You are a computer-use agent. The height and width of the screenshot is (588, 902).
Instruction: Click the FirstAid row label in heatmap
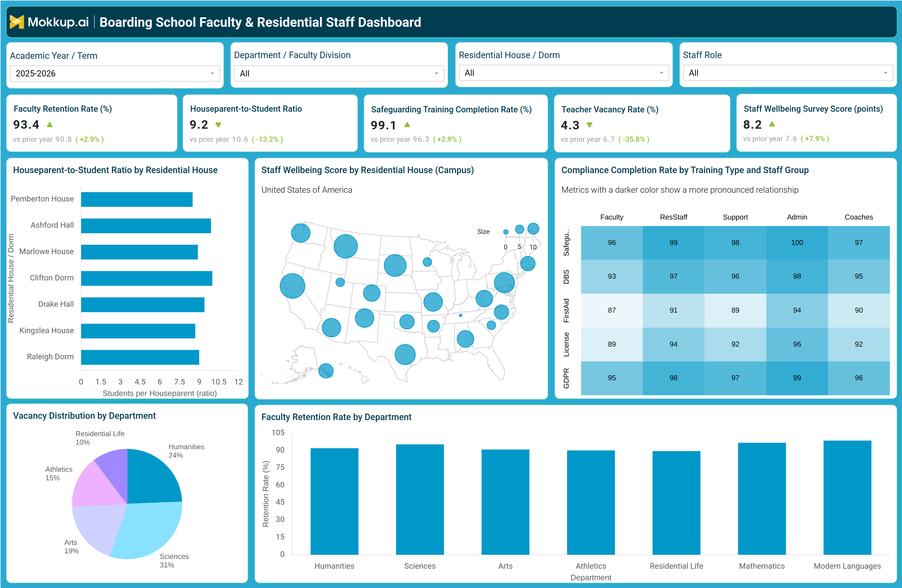coord(566,311)
